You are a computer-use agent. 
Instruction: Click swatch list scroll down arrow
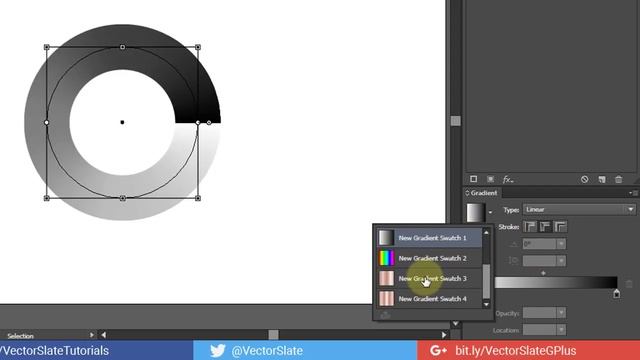point(486,304)
